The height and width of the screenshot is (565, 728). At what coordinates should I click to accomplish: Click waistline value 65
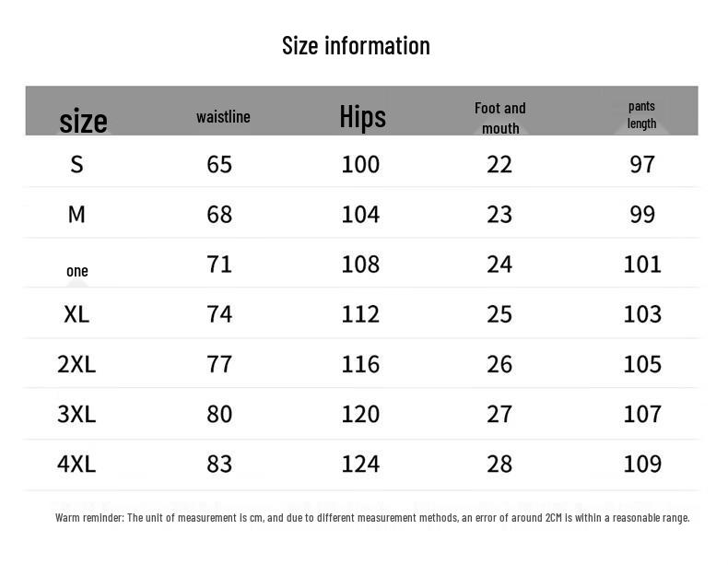point(219,164)
